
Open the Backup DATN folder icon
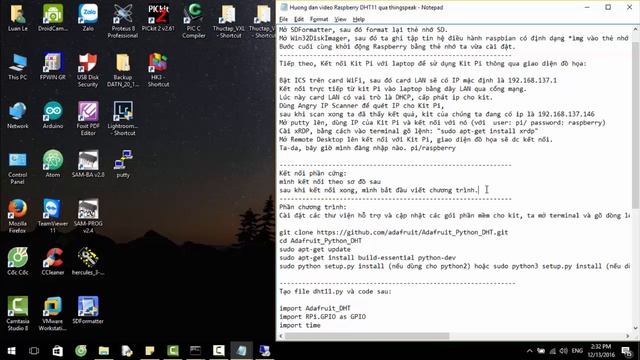(x=123, y=70)
